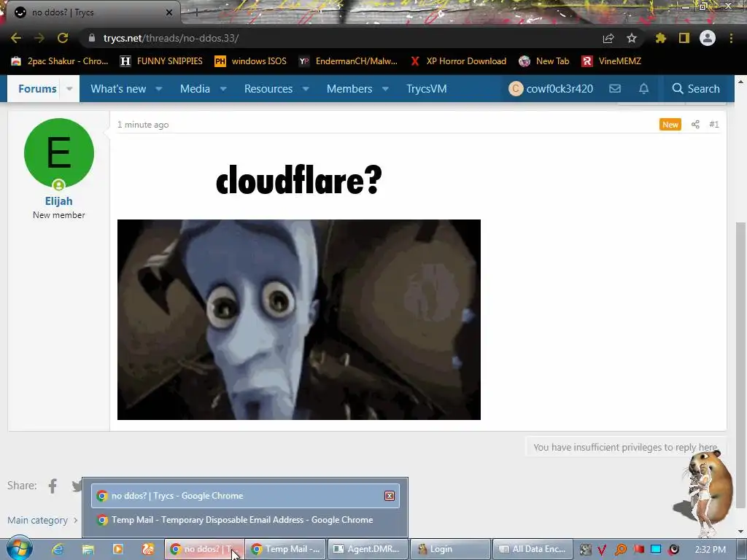Launch Internet Explorer from the taskbar
The image size is (747, 560).
pyautogui.click(x=58, y=549)
